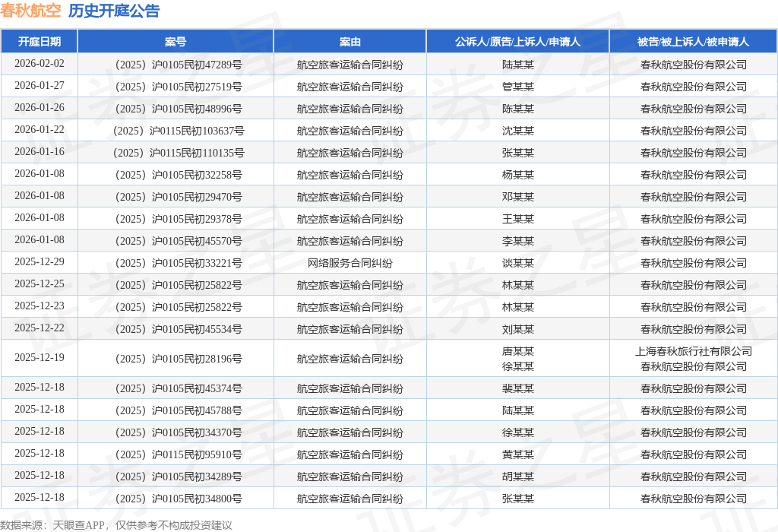Click the 网络服务合同纠纷 cause cell
Image resolution: width=778 pixels, height=532 pixels.
349,263
